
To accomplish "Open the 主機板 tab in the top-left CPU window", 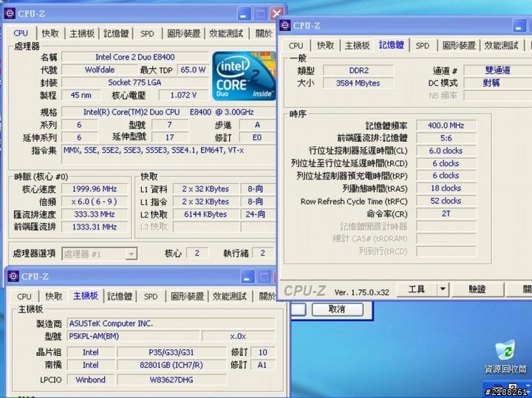I will click(x=82, y=33).
